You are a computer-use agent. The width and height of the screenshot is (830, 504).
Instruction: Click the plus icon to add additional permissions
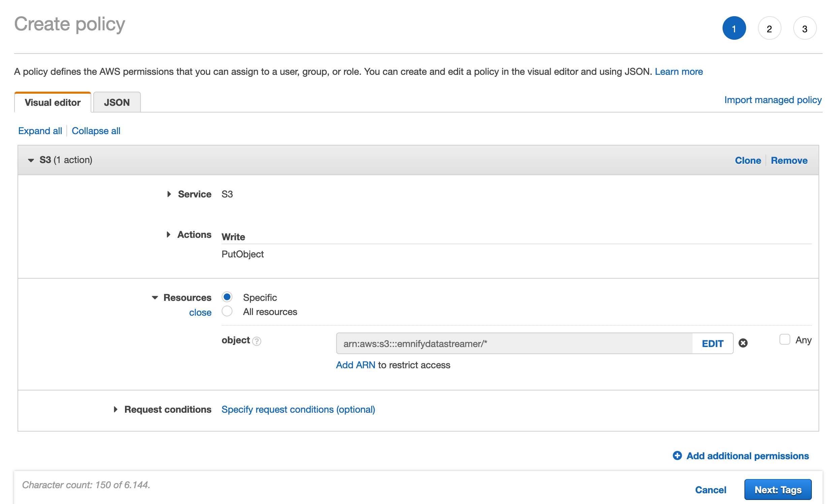677,456
